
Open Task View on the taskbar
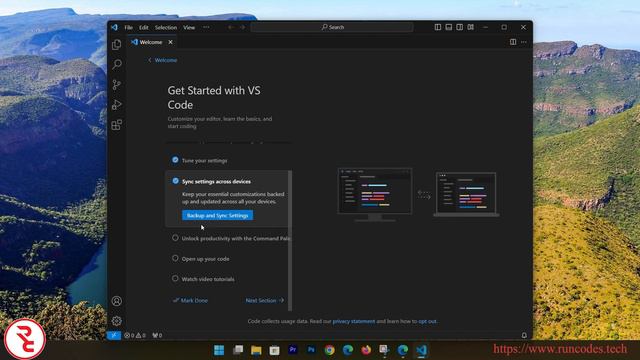coord(238,350)
